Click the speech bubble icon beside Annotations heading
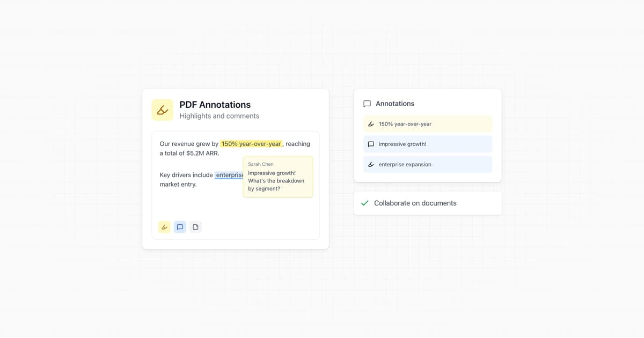The image size is (644, 338). point(367,104)
